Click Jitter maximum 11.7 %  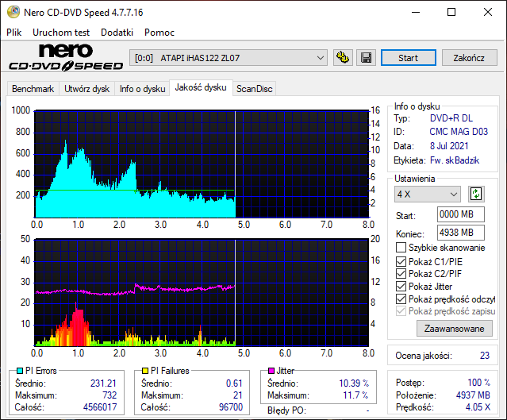tap(355, 395)
